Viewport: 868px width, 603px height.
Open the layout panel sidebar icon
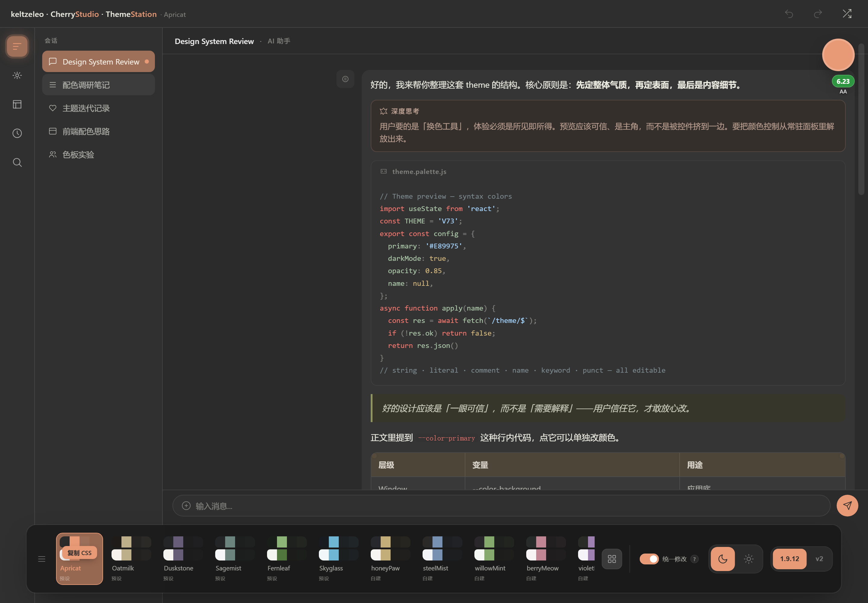[x=17, y=104]
